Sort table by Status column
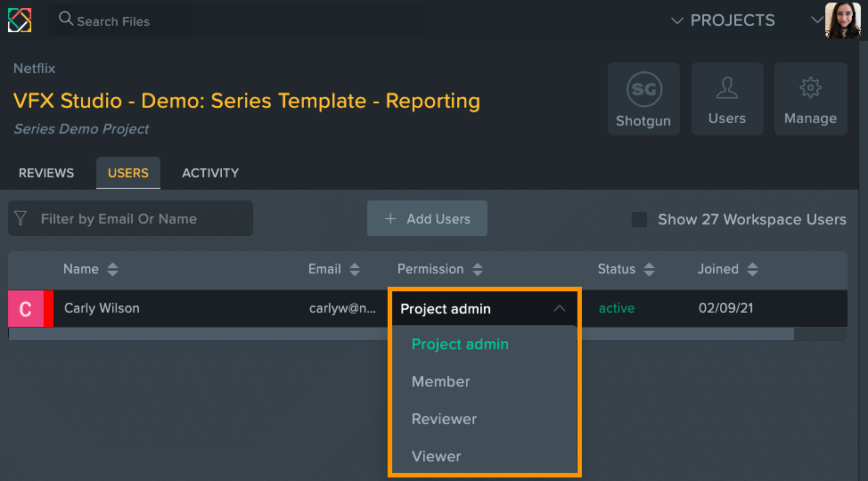 tap(650, 269)
